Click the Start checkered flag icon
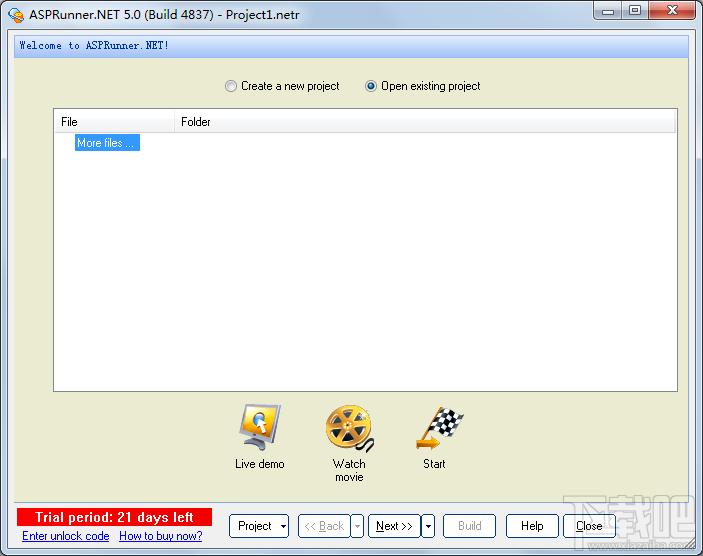The image size is (703, 556). click(x=439, y=428)
